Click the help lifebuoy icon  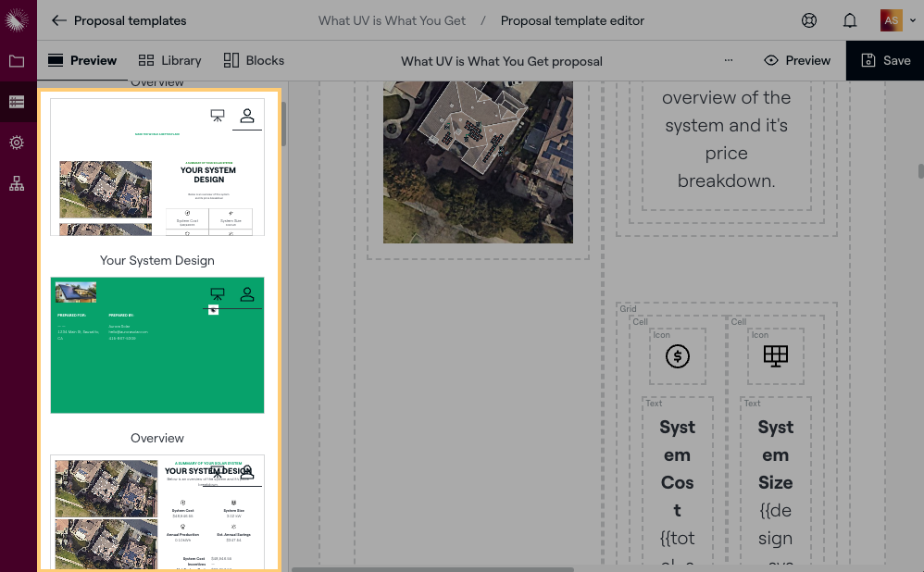tap(809, 20)
